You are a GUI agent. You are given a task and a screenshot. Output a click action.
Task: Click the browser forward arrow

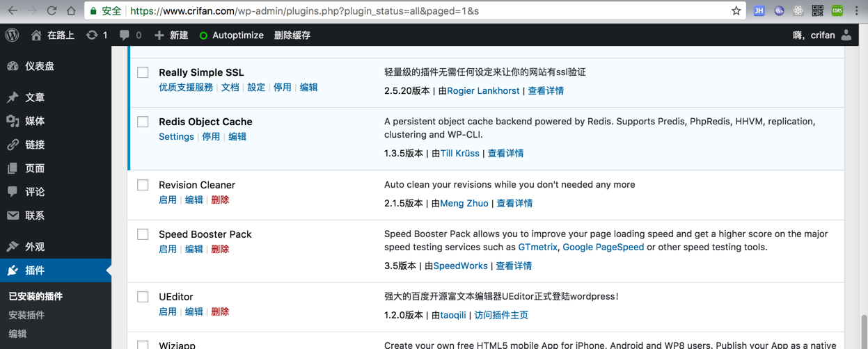[x=32, y=10]
